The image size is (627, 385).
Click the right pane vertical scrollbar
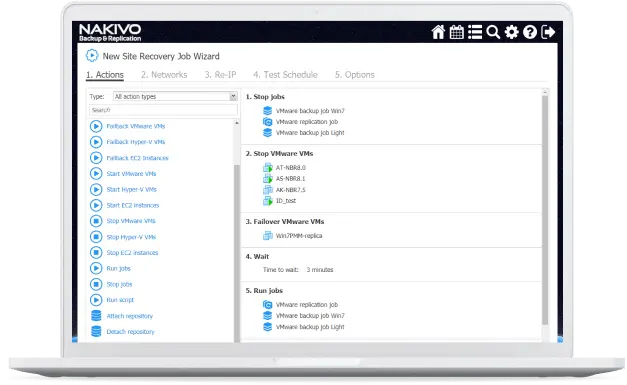click(545, 210)
